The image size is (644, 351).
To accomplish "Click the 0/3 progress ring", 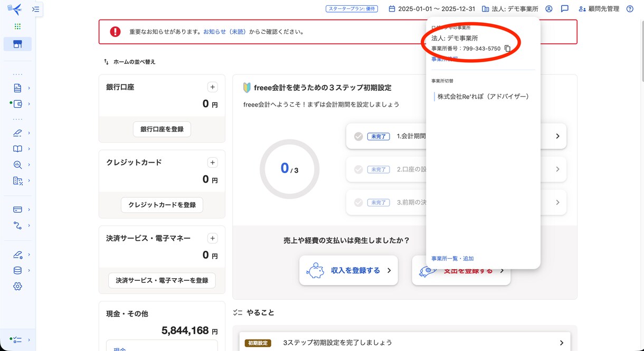I will click(289, 169).
